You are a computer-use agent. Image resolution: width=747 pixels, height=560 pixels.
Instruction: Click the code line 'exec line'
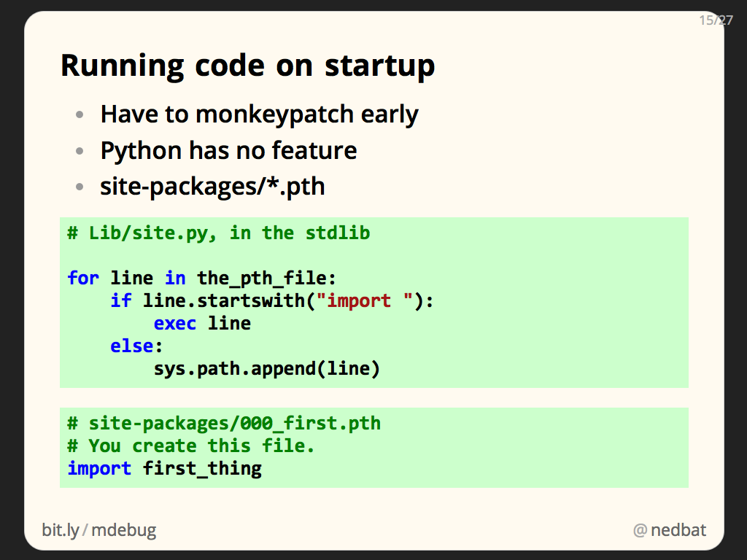coord(202,323)
